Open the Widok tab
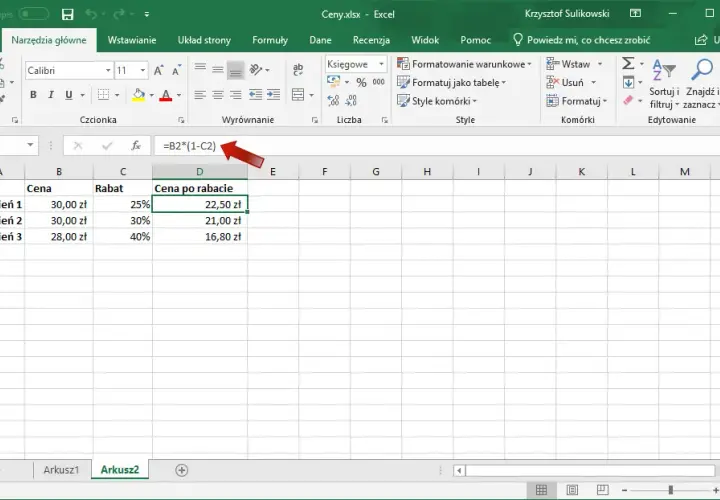The width and height of the screenshot is (720, 500). click(425, 40)
